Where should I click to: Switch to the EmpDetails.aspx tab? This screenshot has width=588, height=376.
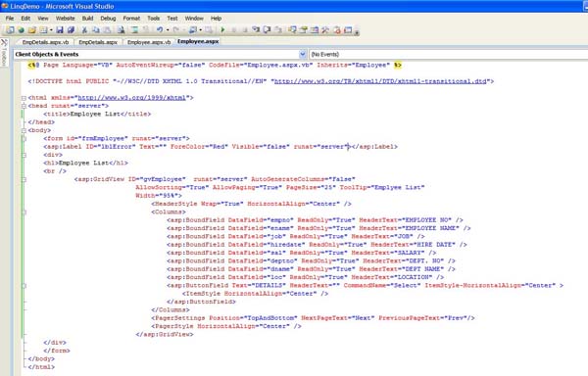(x=98, y=42)
